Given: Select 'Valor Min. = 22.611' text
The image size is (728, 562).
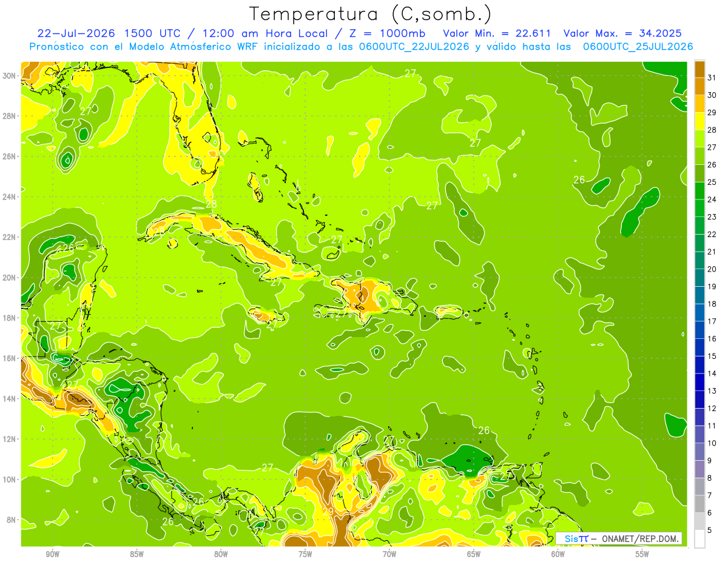Looking at the screenshot, I should (497, 33).
